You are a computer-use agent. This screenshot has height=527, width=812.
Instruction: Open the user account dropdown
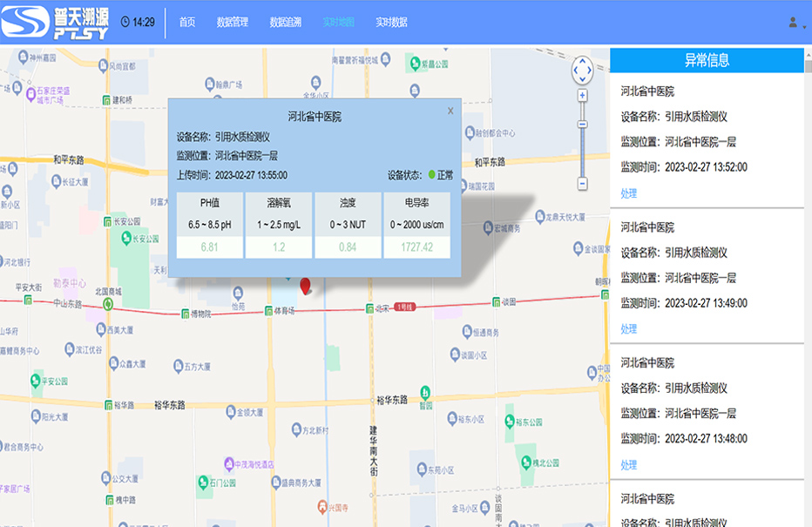pos(795,23)
